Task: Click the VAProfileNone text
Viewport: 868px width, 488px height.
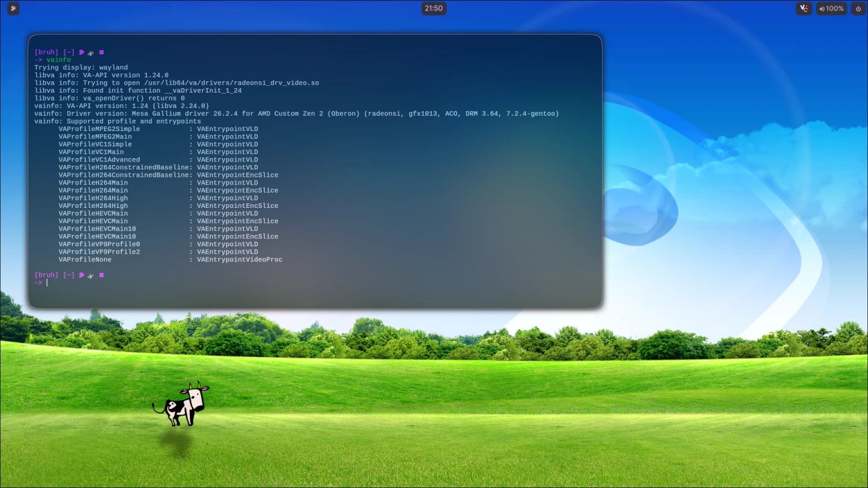Action: point(85,260)
